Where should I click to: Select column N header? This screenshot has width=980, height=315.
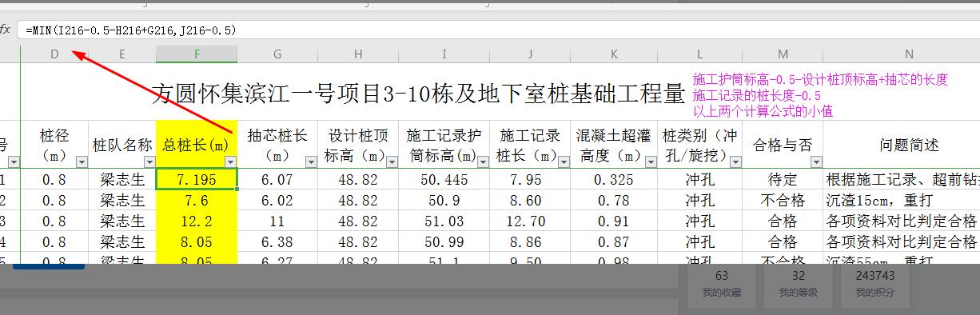pyautogui.click(x=910, y=54)
